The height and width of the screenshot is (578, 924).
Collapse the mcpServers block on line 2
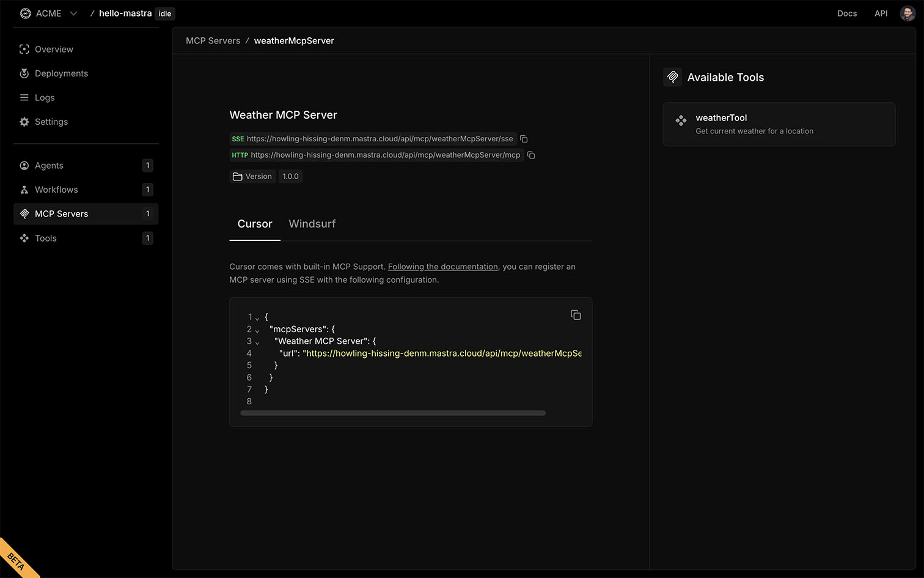click(257, 330)
